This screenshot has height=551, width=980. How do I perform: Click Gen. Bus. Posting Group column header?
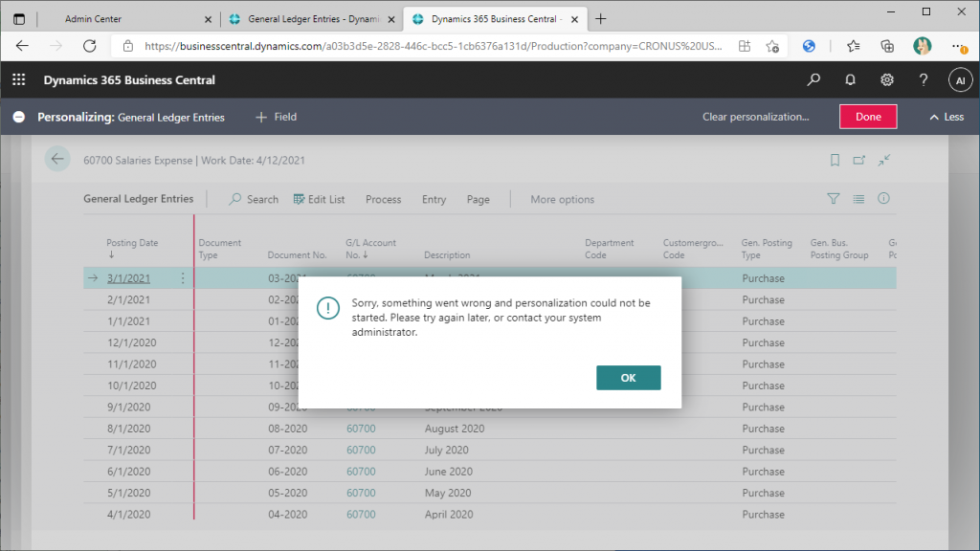838,249
